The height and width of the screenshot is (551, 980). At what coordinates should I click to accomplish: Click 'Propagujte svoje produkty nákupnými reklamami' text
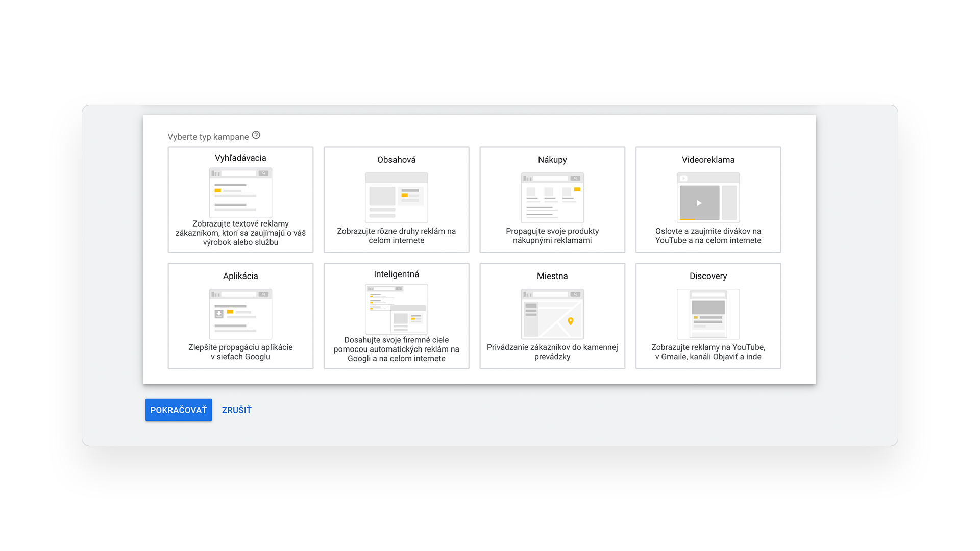(552, 236)
